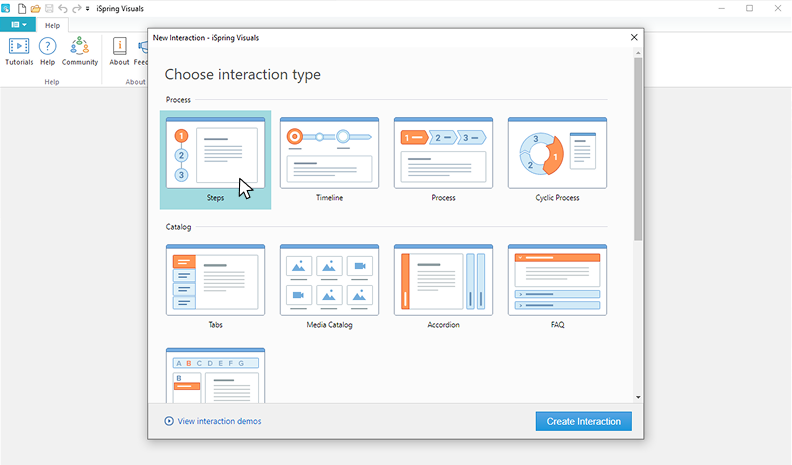Choose the Timeline interaction thumbnail
Viewport: 792px width, 465px height.
329,153
